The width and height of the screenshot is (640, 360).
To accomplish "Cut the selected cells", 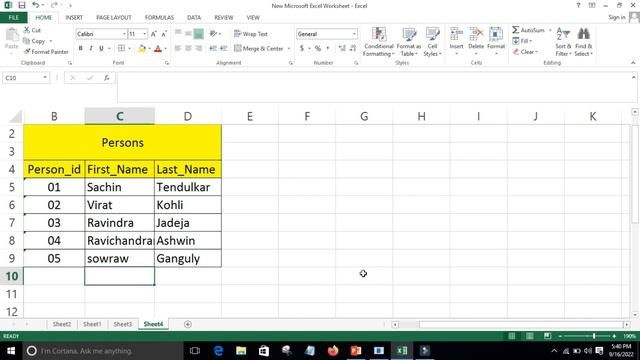I will tap(32, 30).
